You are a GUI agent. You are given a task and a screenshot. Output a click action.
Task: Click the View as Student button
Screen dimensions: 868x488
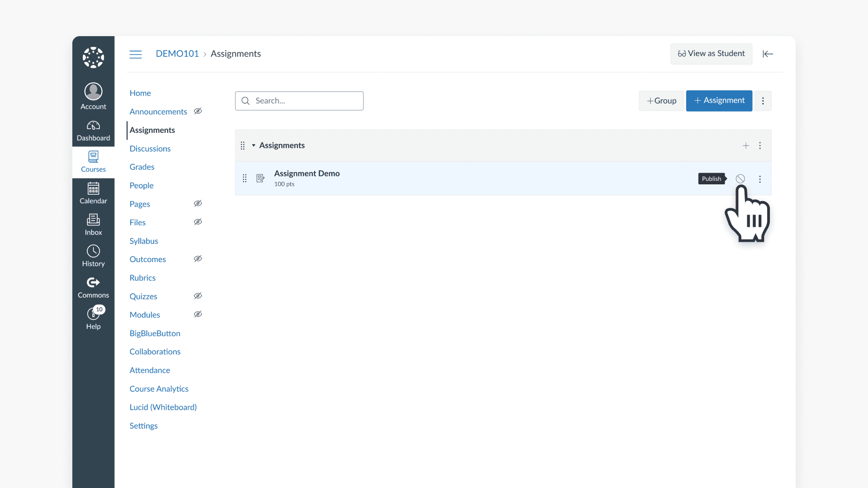tap(711, 53)
